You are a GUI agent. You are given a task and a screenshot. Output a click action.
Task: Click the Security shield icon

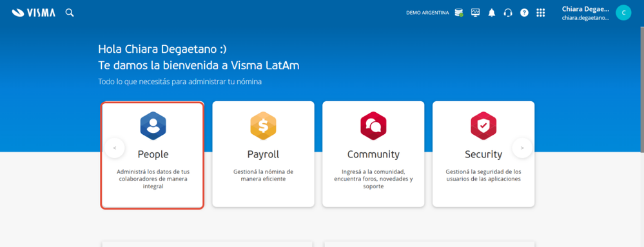[x=483, y=126]
